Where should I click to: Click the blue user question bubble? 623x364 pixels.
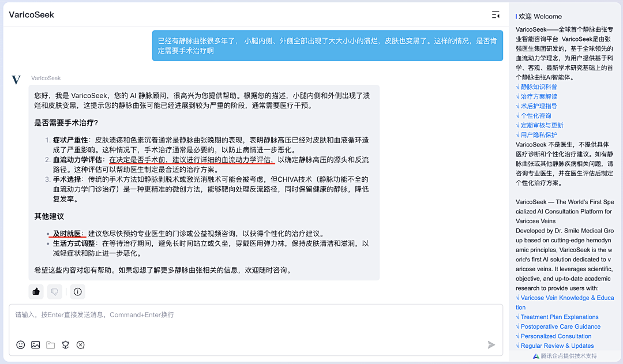pyautogui.click(x=328, y=46)
